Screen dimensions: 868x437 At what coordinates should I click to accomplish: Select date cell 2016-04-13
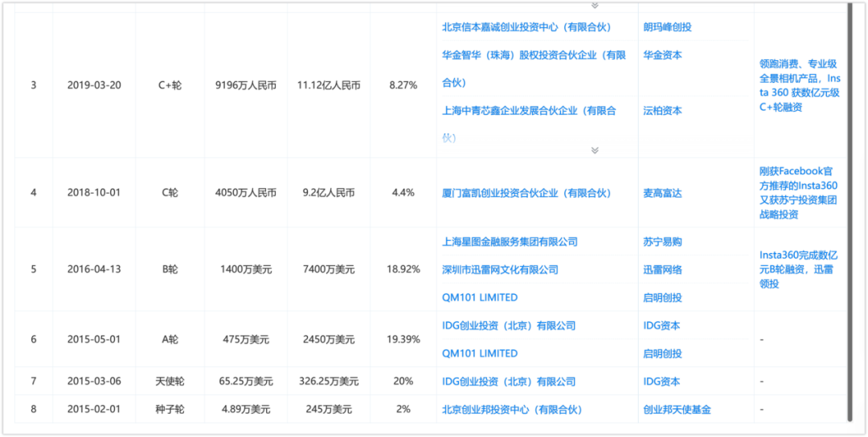pos(94,269)
